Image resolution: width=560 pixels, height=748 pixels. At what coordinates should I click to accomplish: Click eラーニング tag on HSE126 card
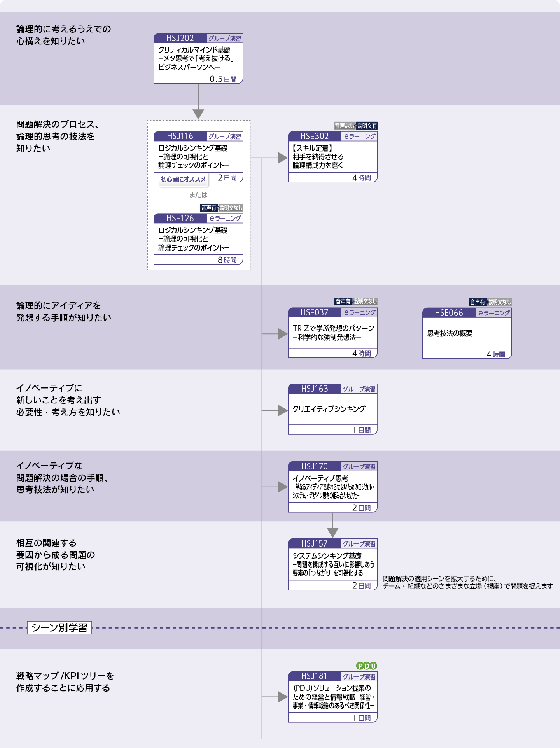tap(225, 218)
